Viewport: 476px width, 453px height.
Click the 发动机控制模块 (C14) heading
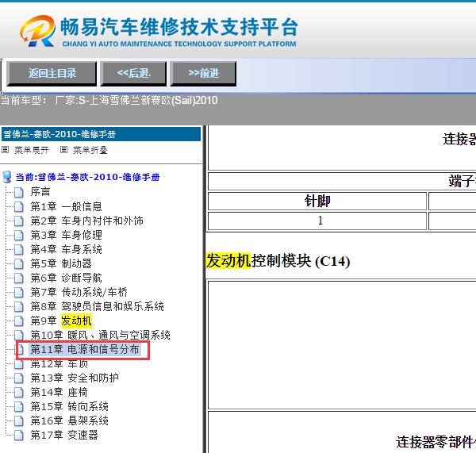coord(278,261)
